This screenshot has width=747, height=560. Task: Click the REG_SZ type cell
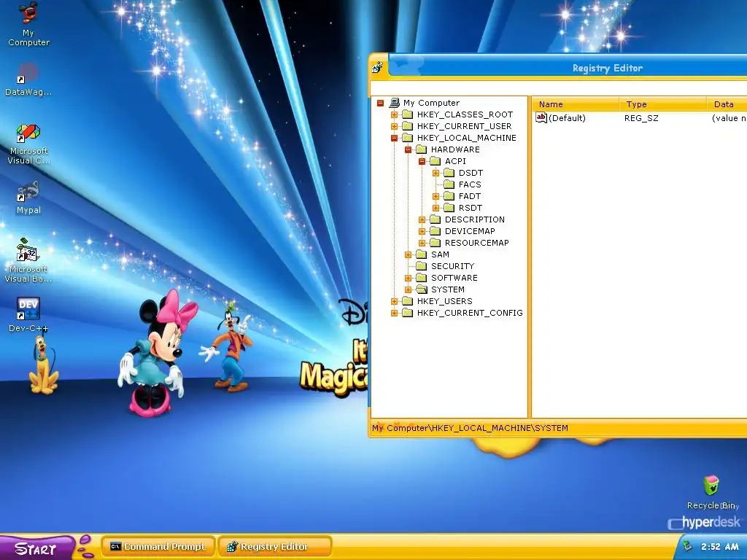pos(641,118)
